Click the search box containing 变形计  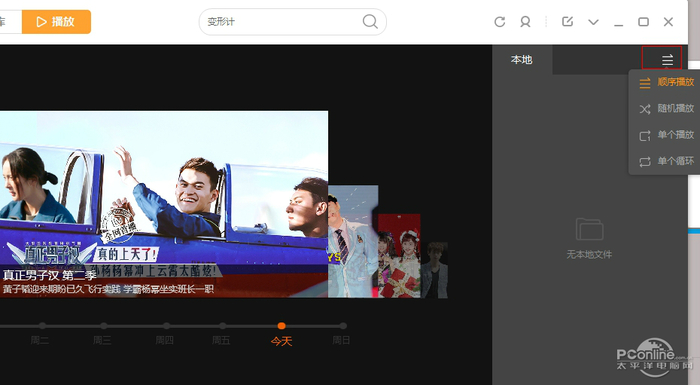point(292,21)
